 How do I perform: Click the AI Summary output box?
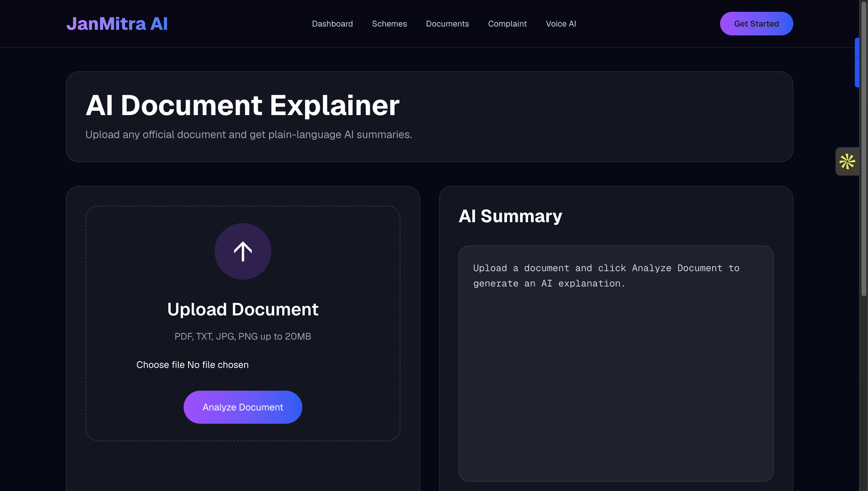coord(616,363)
